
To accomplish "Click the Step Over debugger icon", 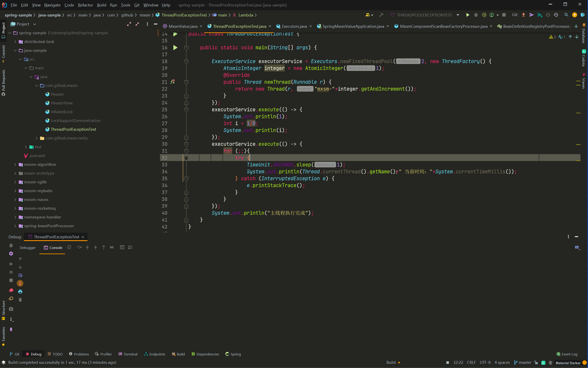I will tap(79, 247).
